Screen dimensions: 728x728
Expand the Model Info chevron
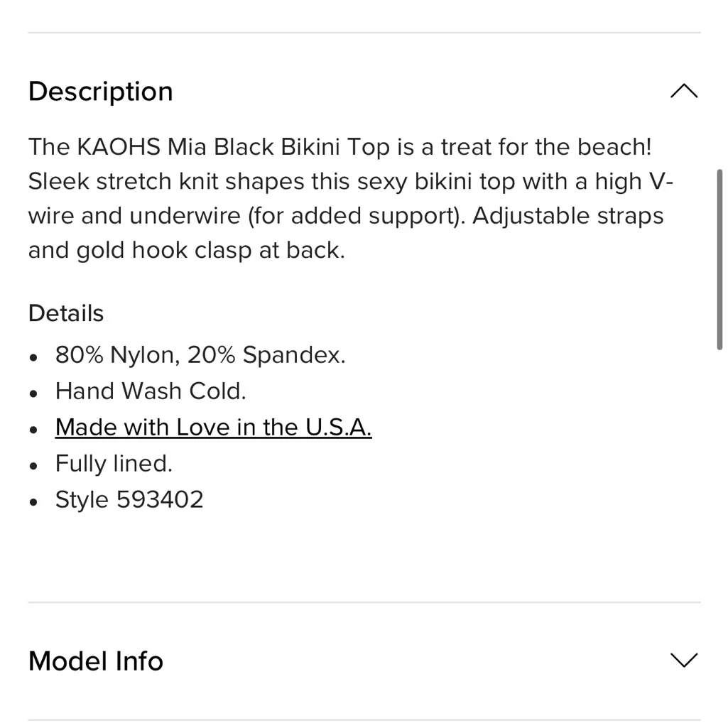click(x=683, y=661)
